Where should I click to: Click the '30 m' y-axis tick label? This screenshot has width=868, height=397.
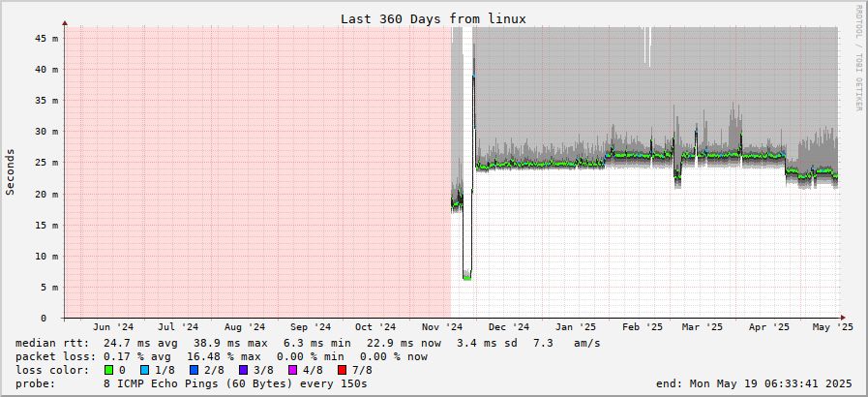pos(47,132)
